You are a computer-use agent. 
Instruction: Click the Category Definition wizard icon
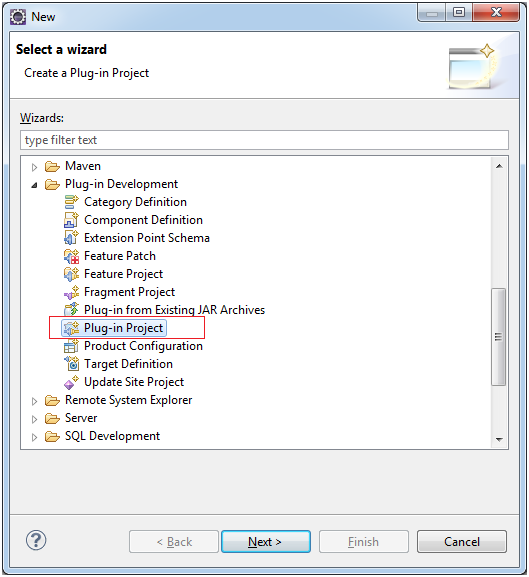click(x=71, y=202)
